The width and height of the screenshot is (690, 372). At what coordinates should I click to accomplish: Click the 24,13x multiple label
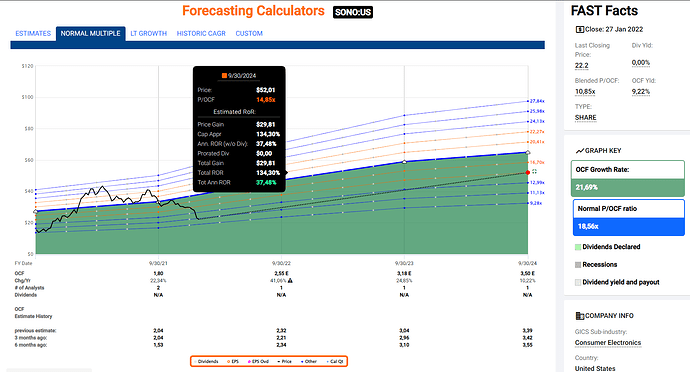click(x=537, y=122)
